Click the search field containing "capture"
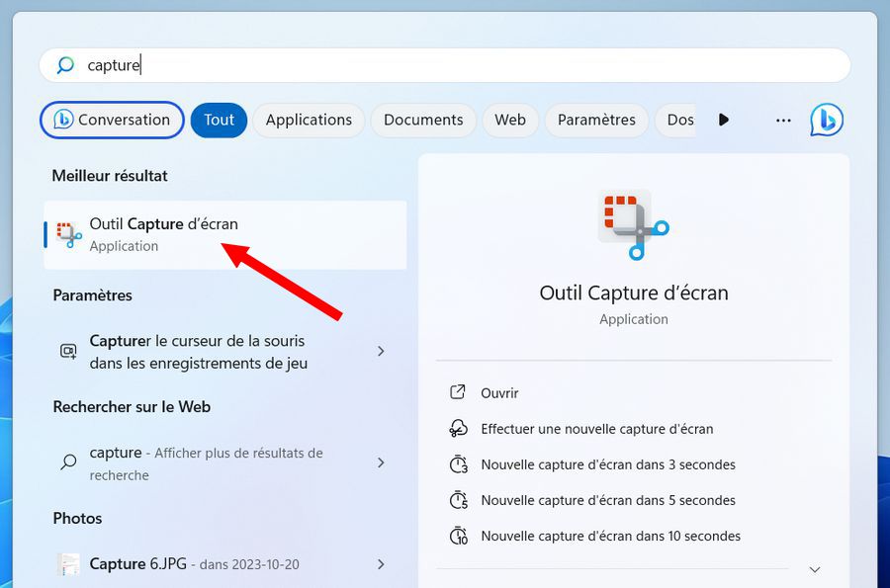 tap(444, 65)
